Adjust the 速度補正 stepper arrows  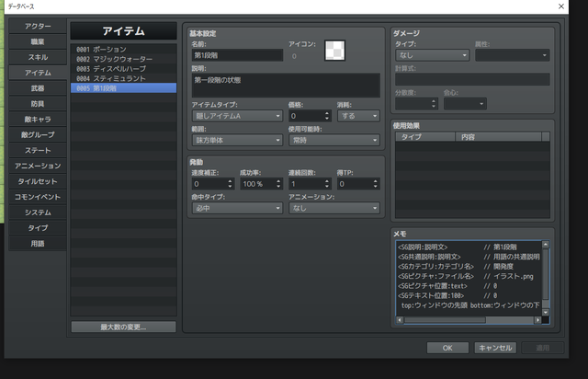tap(231, 184)
